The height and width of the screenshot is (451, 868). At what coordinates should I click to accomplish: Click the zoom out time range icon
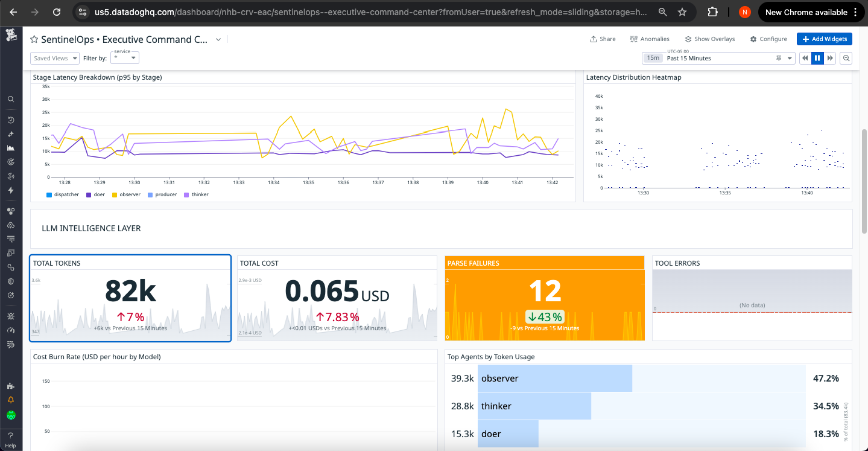pyautogui.click(x=846, y=58)
